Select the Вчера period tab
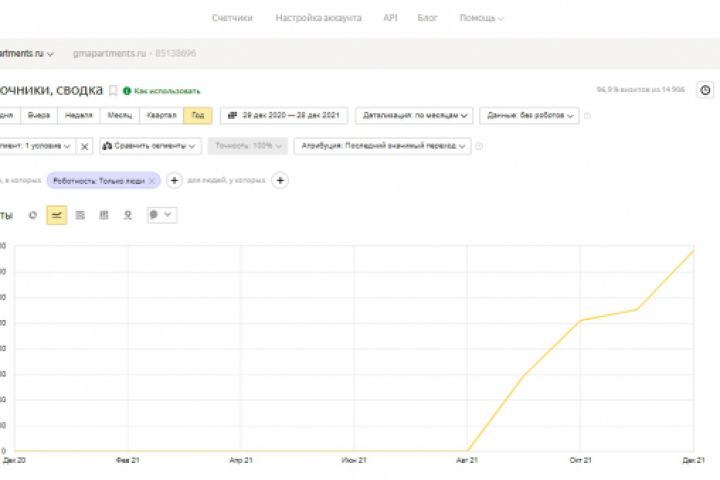Image resolution: width=720 pixels, height=480 pixels. (39, 115)
